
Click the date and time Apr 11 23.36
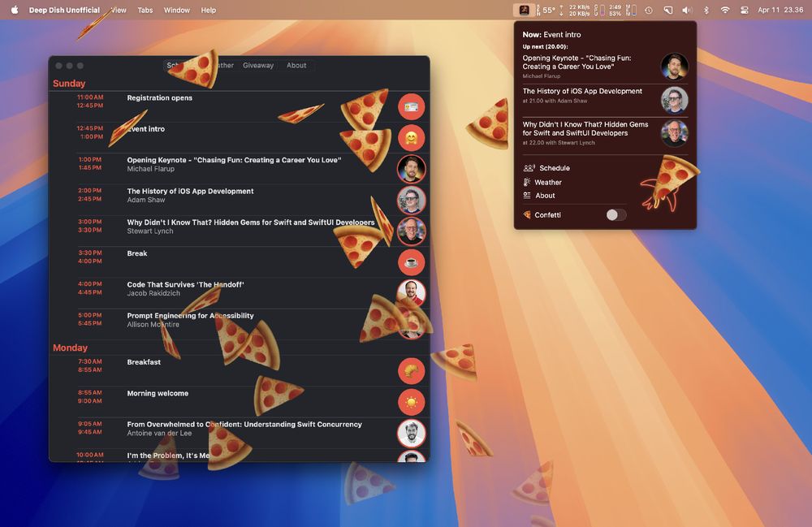[780, 10]
